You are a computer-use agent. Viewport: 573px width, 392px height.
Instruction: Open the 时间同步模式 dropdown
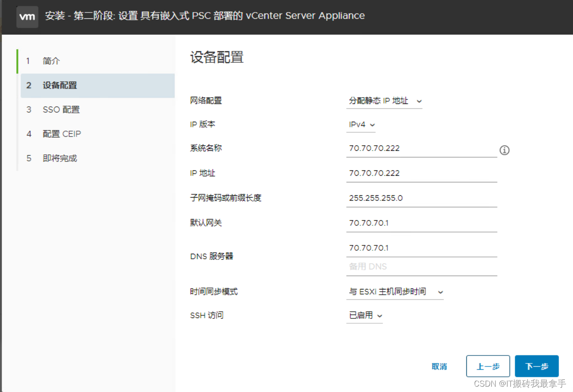(395, 292)
